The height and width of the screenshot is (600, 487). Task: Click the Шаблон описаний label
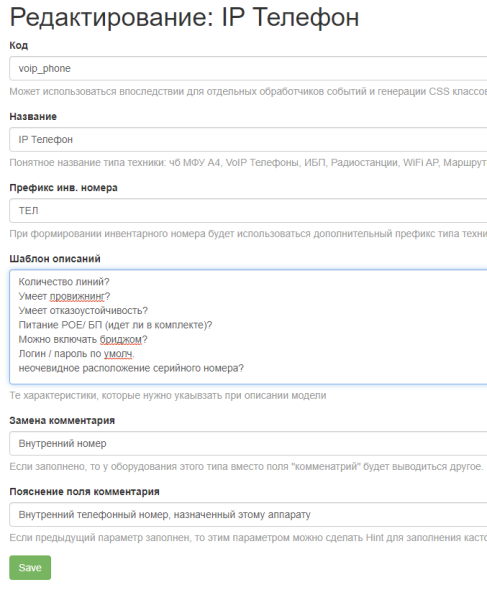(55, 259)
